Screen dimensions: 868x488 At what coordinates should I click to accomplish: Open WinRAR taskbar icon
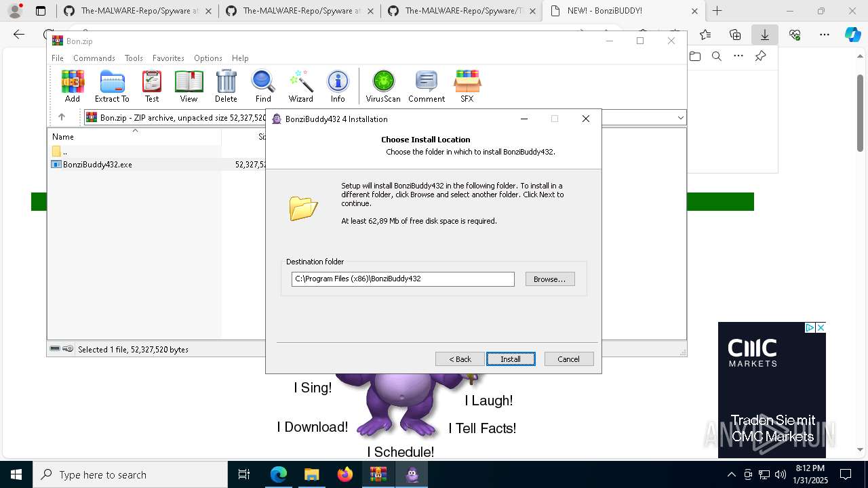point(378,474)
